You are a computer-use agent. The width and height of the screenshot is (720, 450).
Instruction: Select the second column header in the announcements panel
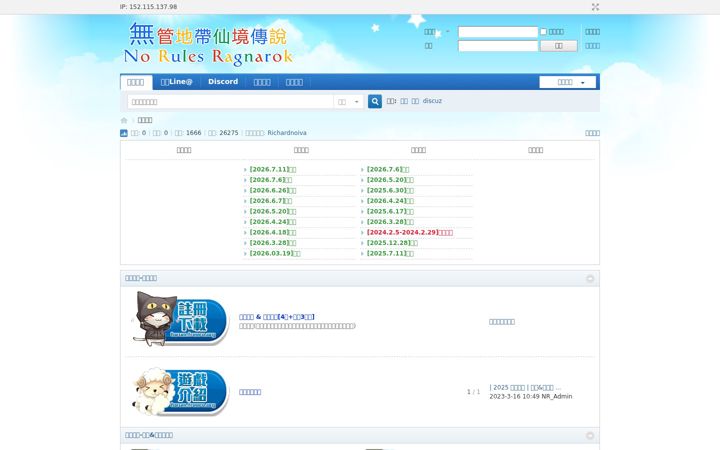coord(301,150)
